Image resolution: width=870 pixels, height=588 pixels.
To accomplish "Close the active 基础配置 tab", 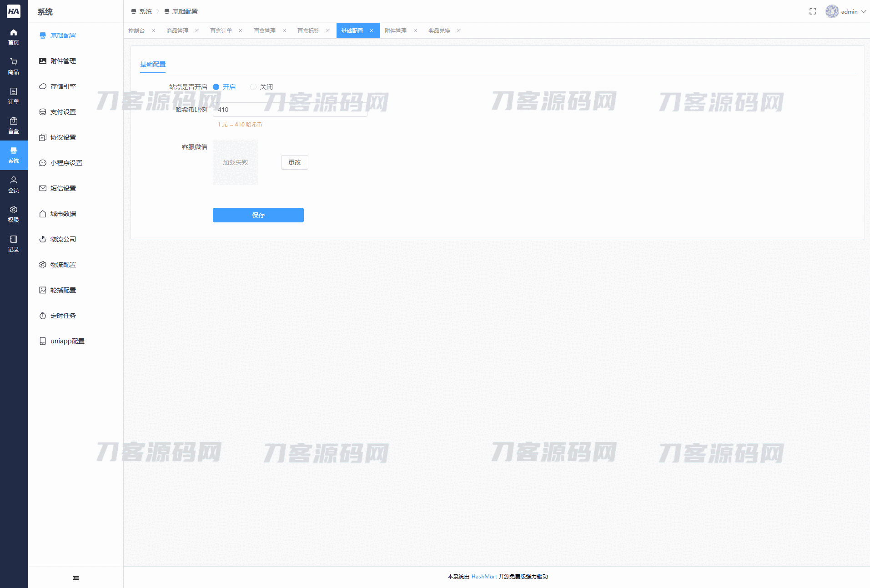I will coord(372,31).
